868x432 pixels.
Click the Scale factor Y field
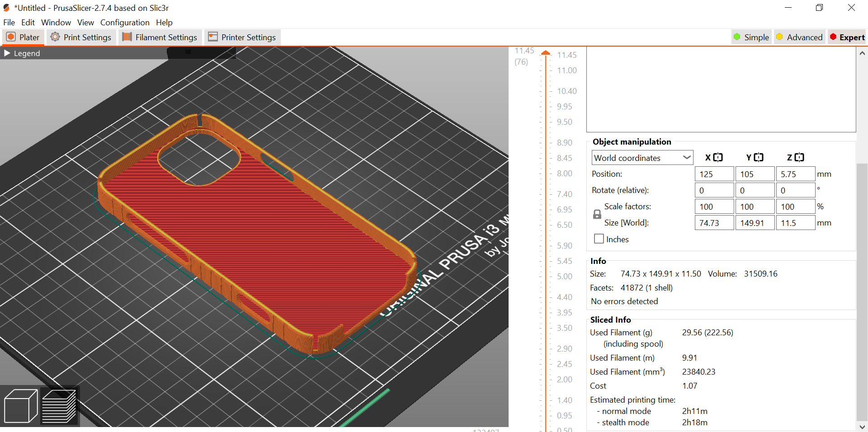coord(755,207)
